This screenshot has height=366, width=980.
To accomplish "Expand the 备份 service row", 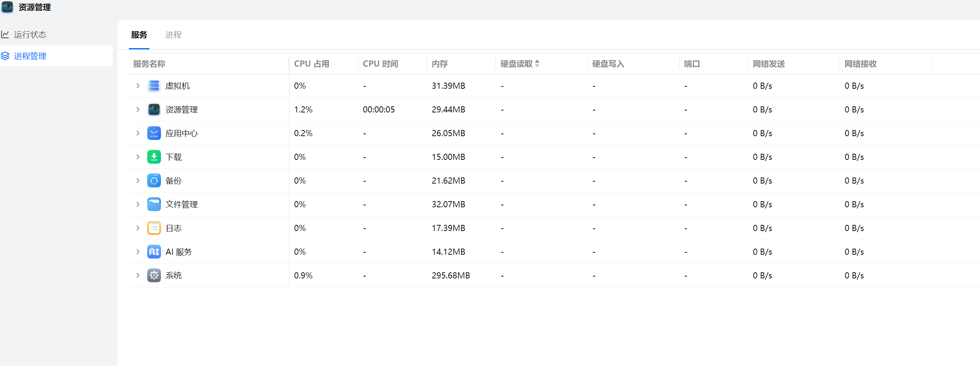I will click(x=138, y=181).
